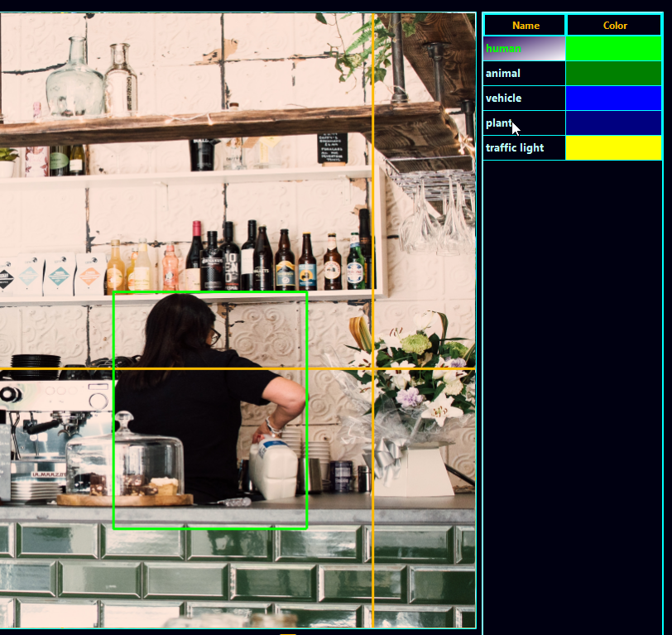
Task: Select the "traffic light" label
Action: point(524,148)
